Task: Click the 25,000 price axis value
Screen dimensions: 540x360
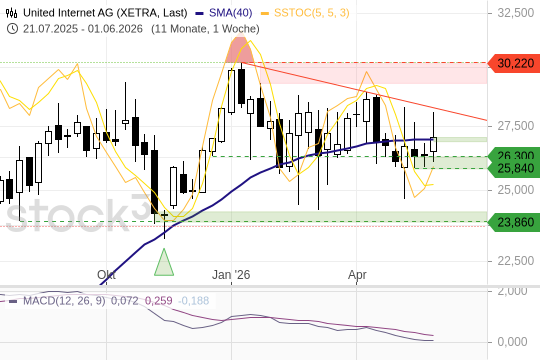Action: pyautogui.click(x=516, y=190)
